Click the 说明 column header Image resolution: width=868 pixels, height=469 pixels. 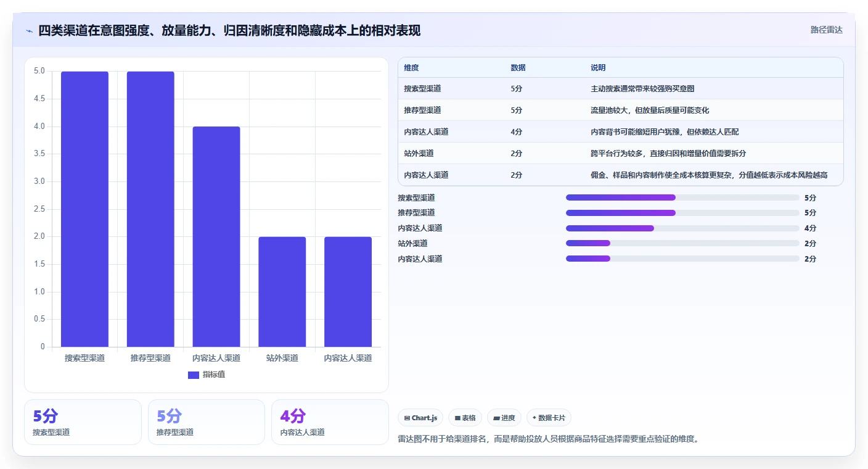598,68
